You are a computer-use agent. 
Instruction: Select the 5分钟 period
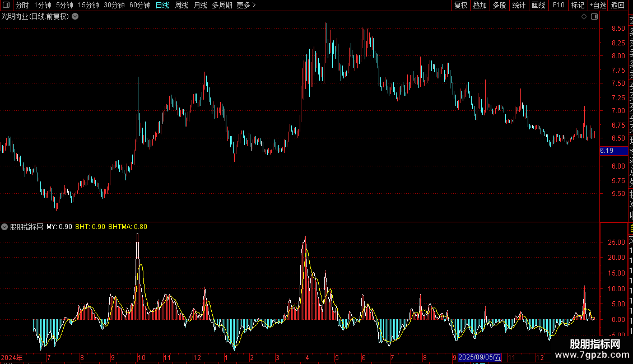(x=64, y=5)
